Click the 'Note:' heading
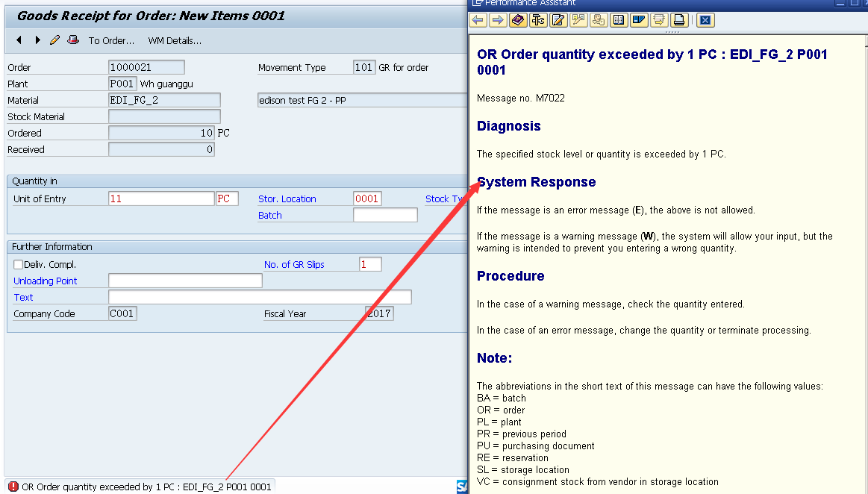This screenshot has width=868, height=494. [494, 358]
